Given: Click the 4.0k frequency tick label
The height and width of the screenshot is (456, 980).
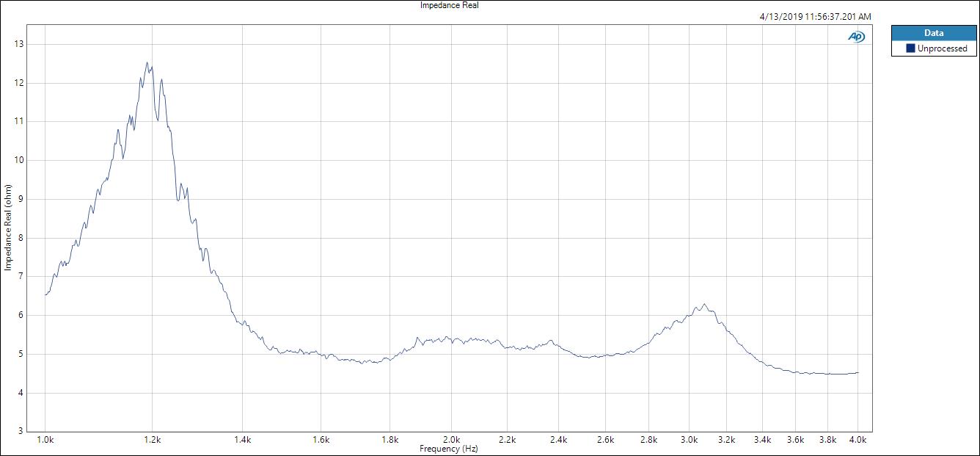Looking at the screenshot, I should tap(858, 440).
